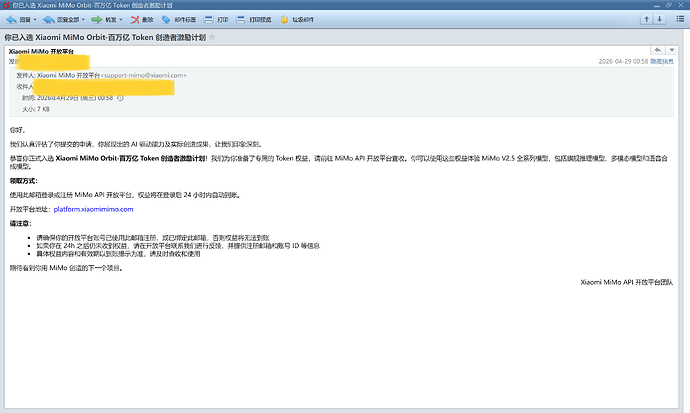Click the Reply (回复) toolbar button

click(x=18, y=20)
